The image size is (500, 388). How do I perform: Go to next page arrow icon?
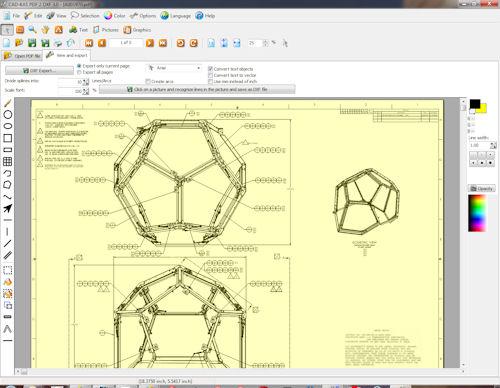(x=150, y=43)
